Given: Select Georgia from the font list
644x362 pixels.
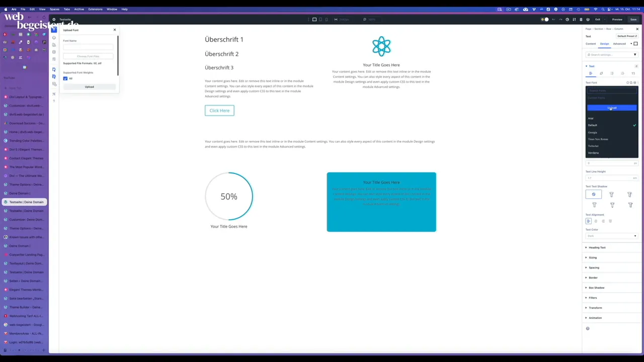Looking at the screenshot, I should pyautogui.click(x=592, y=132).
